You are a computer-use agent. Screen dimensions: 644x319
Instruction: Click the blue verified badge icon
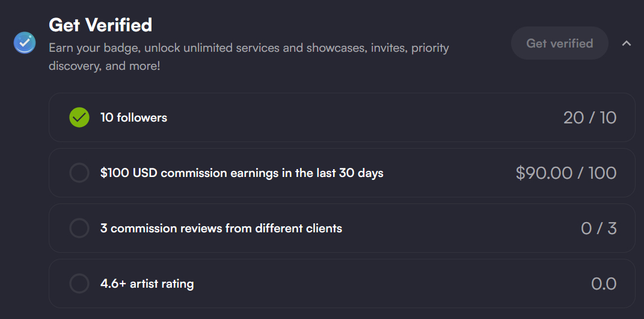(25, 43)
